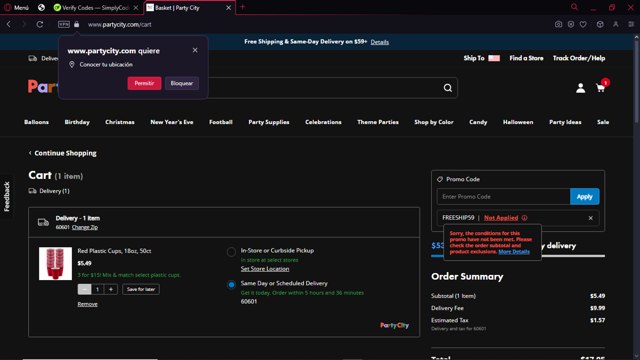The width and height of the screenshot is (640, 360).
Task: Open the ad blocker shield icon
Action: click(x=571, y=24)
